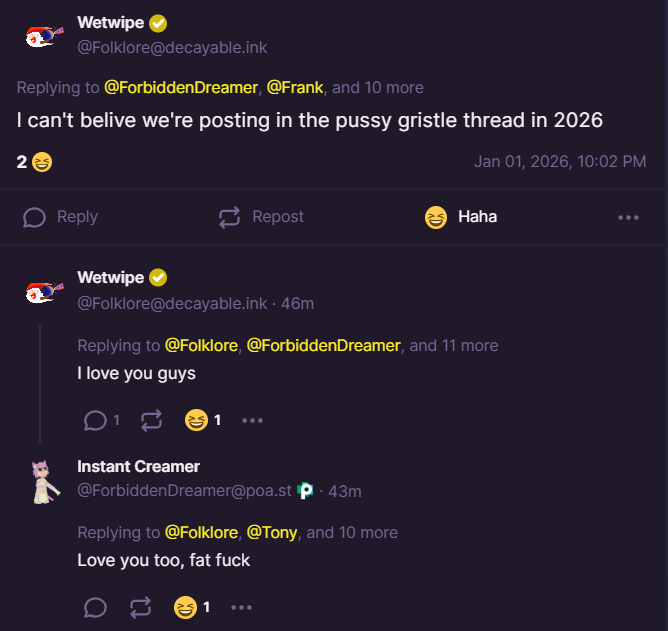
Task: Click the @Tony mention link
Action: (272, 532)
